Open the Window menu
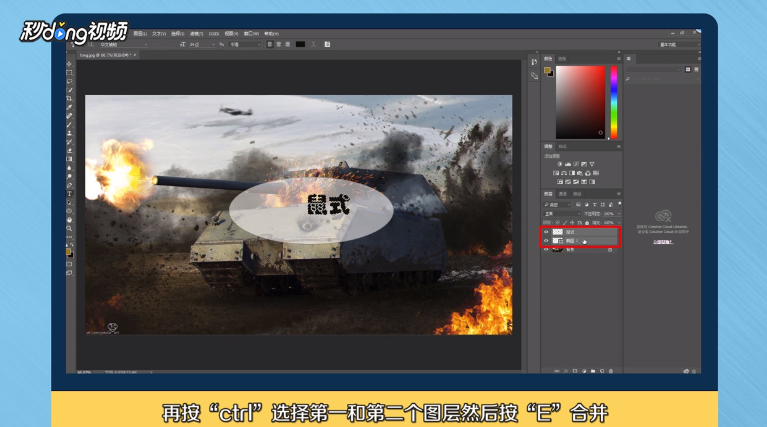767x427 pixels. tap(251, 34)
